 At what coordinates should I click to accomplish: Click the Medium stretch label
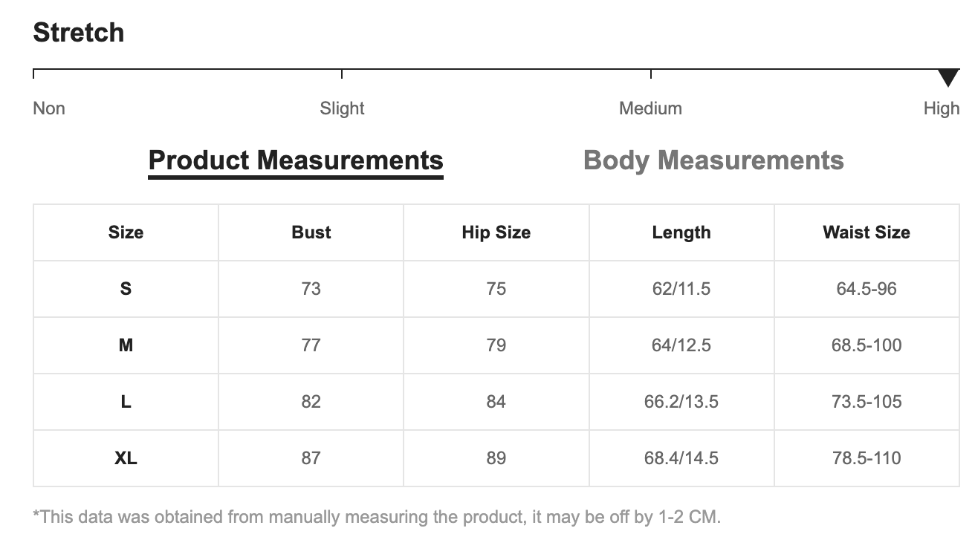point(650,108)
